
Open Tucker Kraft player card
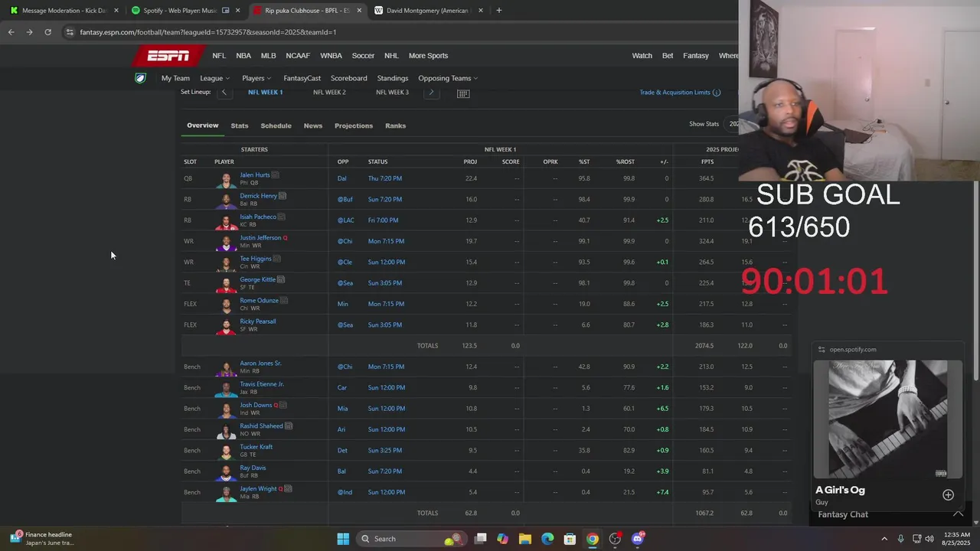256,447
